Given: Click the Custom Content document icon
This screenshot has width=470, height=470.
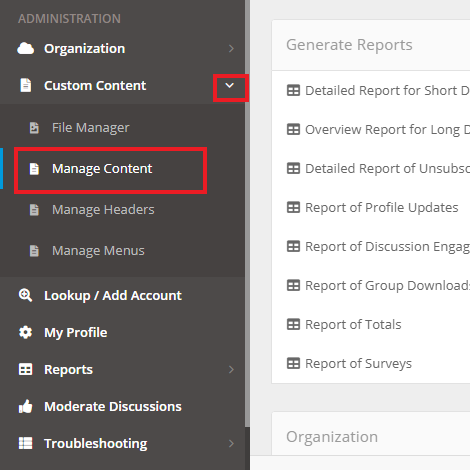Looking at the screenshot, I should pos(26,85).
